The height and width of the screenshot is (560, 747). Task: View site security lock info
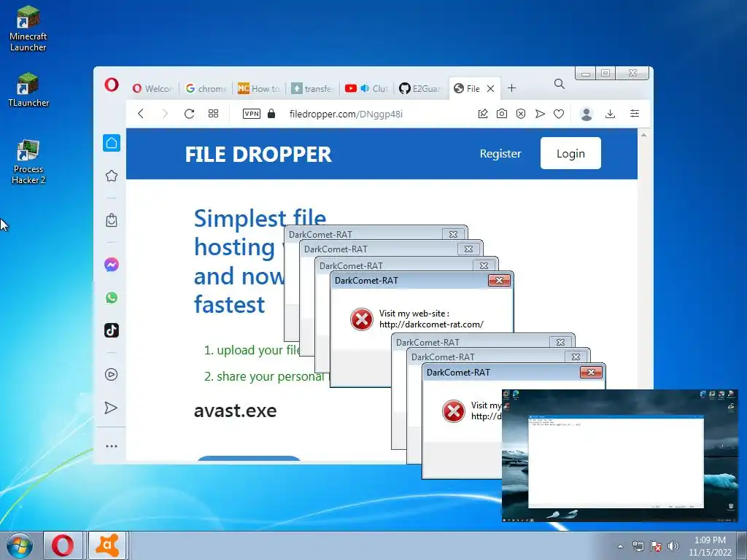[271, 113]
